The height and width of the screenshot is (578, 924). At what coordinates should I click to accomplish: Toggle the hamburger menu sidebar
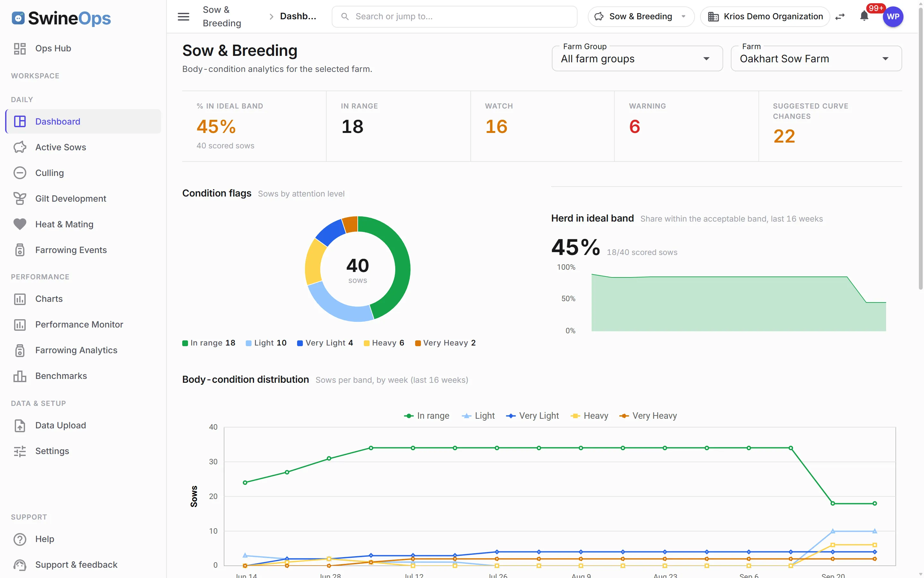point(184,16)
